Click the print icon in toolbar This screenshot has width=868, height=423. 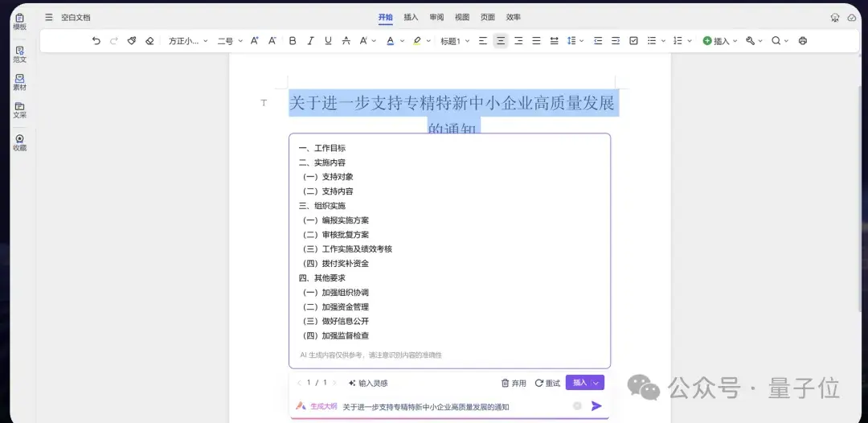tap(802, 41)
